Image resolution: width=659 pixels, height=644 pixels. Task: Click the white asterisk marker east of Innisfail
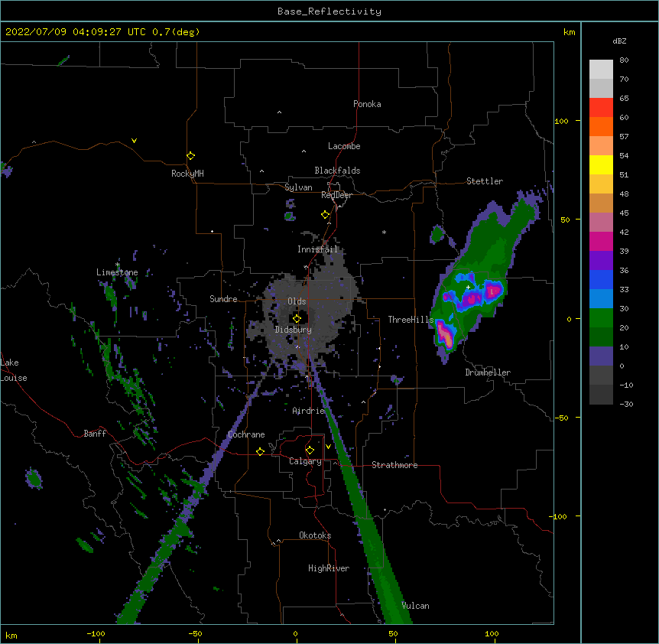pyautogui.click(x=384, y=233)
